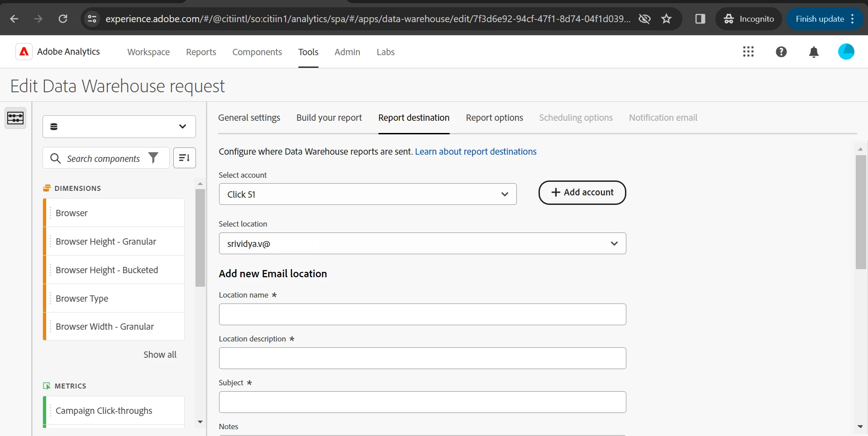Open notifications bell icon
Screen dimensions: 868x436
coord(814,52)
